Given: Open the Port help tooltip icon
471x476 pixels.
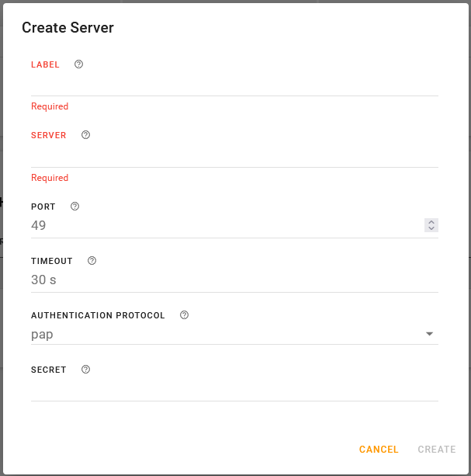Looking at the screenshot, I should tap(74, 207).
